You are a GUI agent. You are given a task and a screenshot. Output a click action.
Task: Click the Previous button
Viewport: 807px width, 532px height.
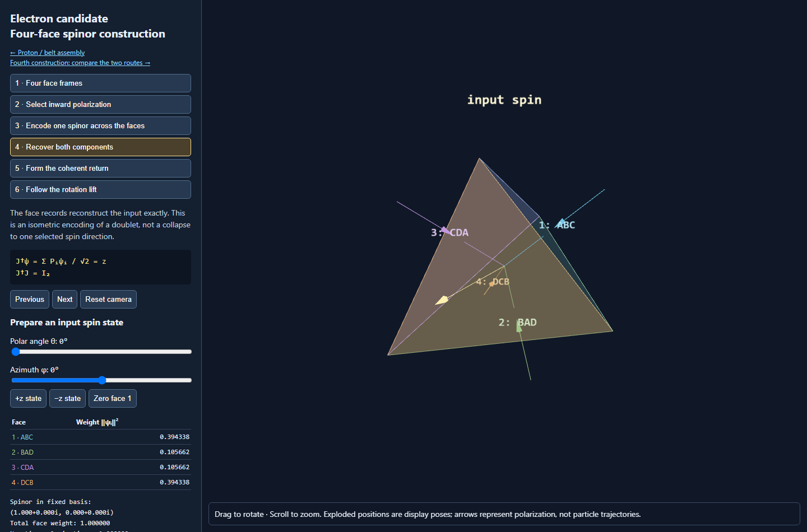coord(30,299)
